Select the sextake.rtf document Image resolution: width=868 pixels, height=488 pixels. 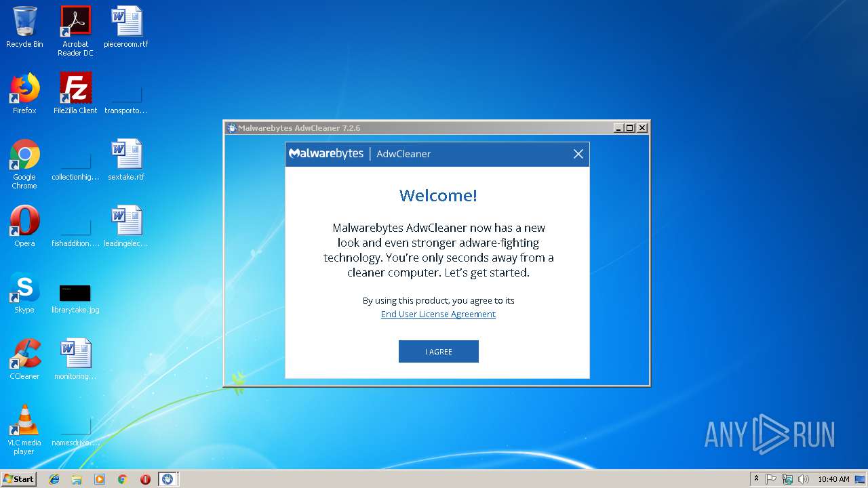(126, 160)
